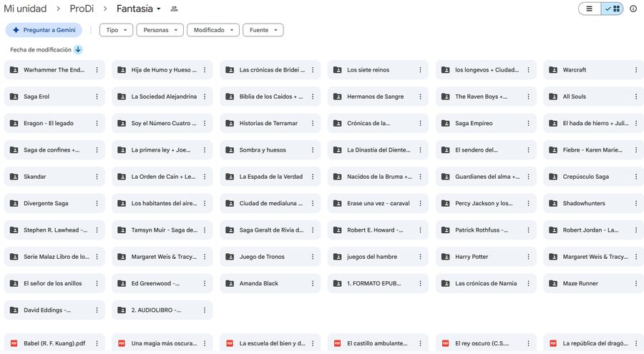Open more options for Maze Runner folder
The height and width of the screenshot is (354, 644).
(636, 283)
